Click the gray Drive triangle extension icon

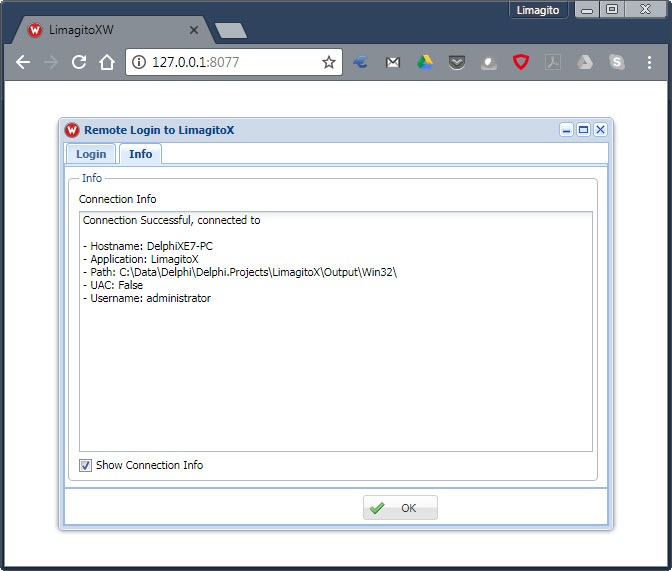[585, 63]
